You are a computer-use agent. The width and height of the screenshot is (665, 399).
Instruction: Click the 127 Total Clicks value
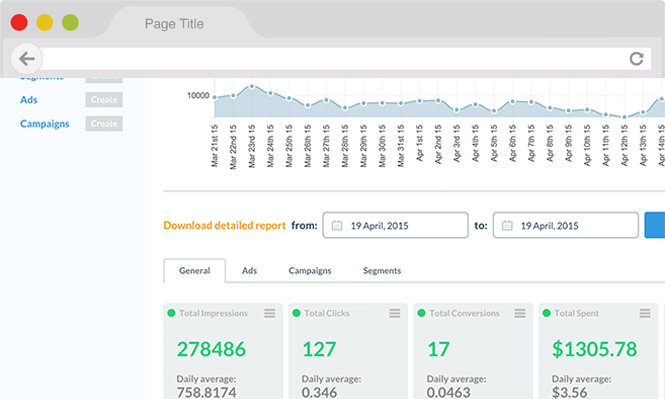click(x=319, y=349)
